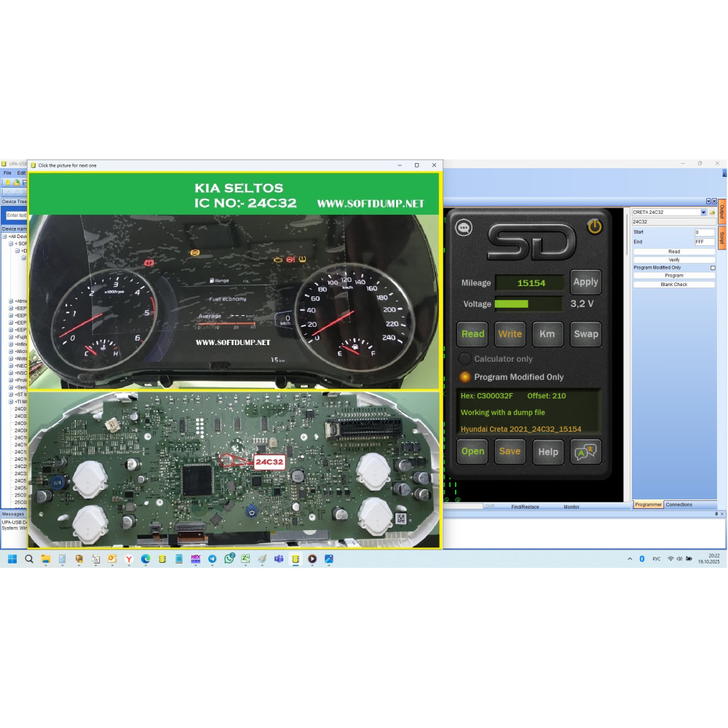728x728 pixels.
Task: Open the Output side tab
Action: pos(722,212)
